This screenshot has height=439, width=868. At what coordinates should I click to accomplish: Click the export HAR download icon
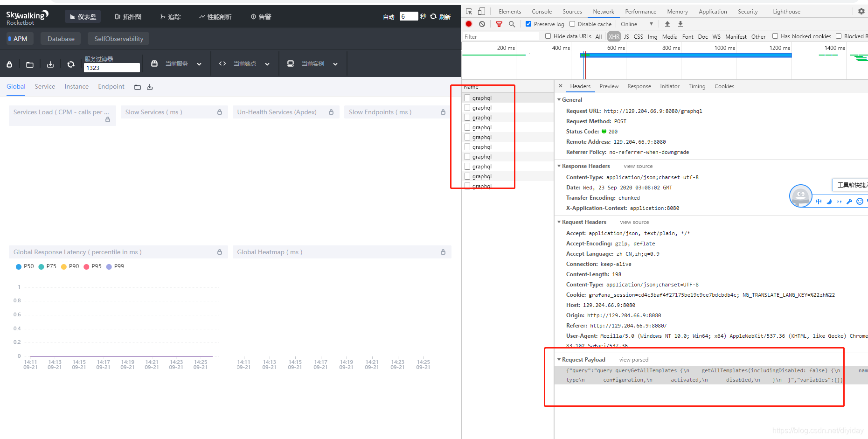(x=681, y=24)
